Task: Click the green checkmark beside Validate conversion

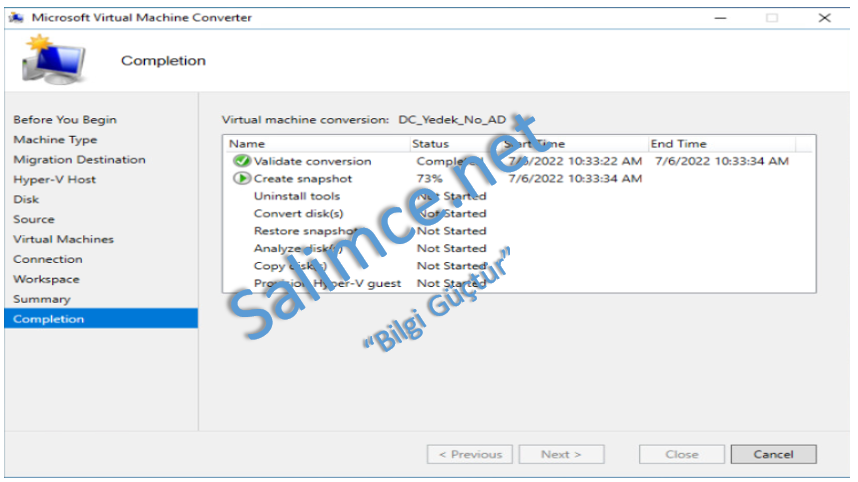Action: pyautogui.click(x=241, y=161)
